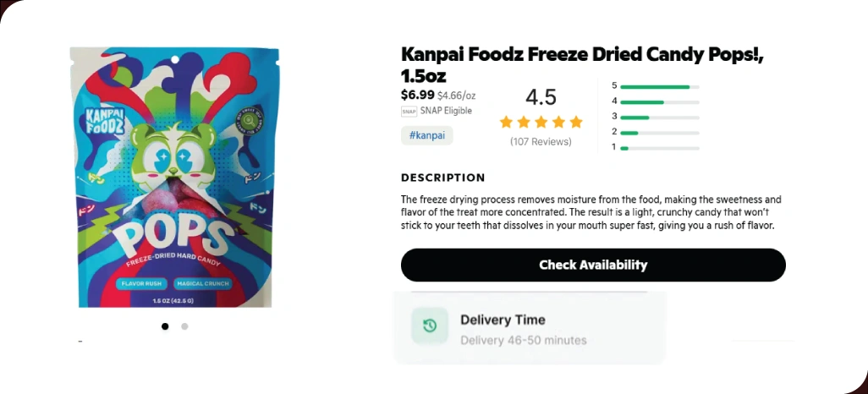868x394 pixels.
Task: Open the 107 Reviews link
Action: (541, 142)
